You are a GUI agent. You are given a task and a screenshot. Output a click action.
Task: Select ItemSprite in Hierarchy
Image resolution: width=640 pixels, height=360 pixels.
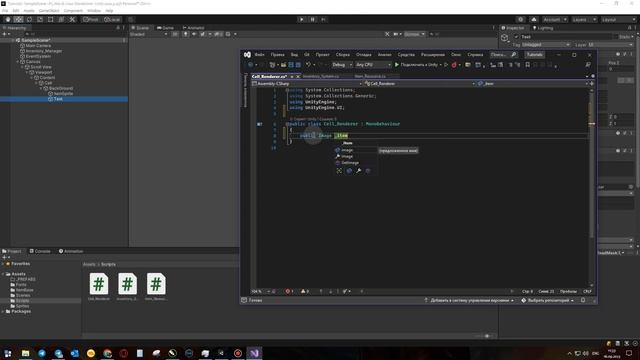pos(63,93)
